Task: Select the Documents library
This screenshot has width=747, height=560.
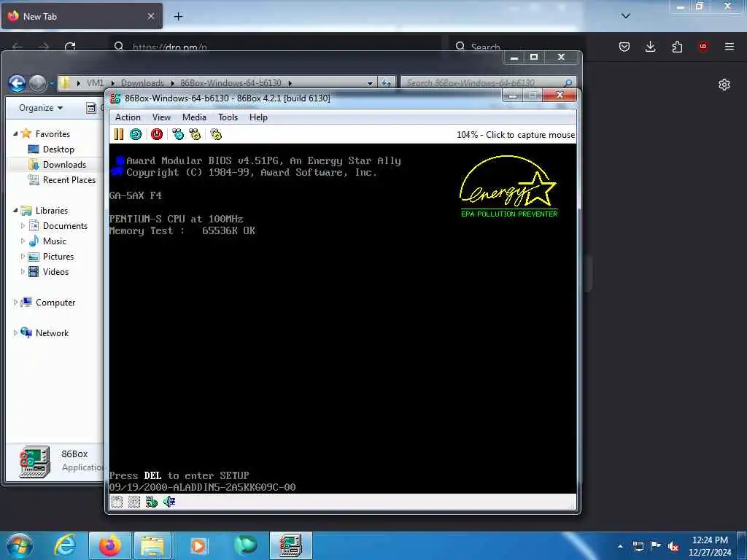Action: [x=65, y=226]
